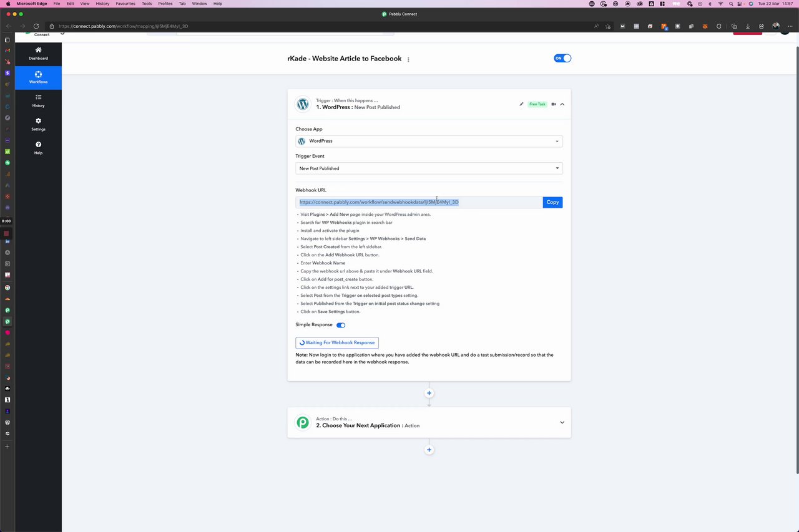The width and height of the screenshot is (799, 532).
Task: Click the workflow title rKade - Website Article to Facebook
Action: tap(345, 59)
